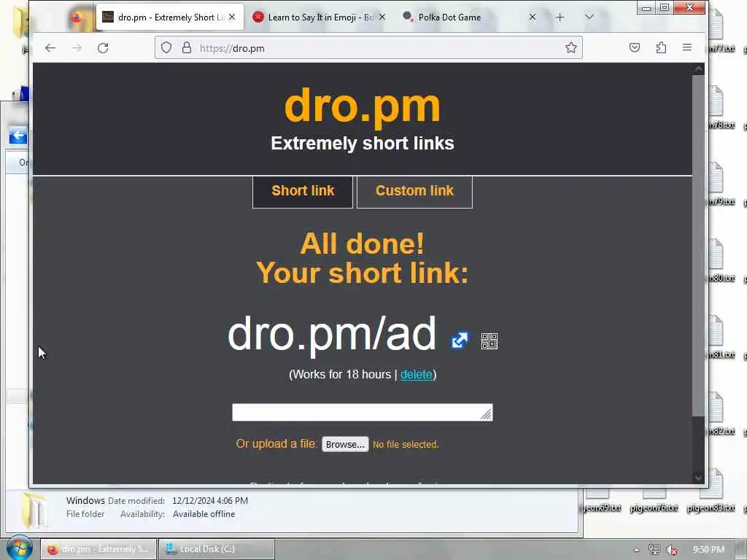This screenshot has height=560, width=747.
Task: Switch to the Polka Dot Game tab
Action: pyautogui.click(x=469, y=17)
